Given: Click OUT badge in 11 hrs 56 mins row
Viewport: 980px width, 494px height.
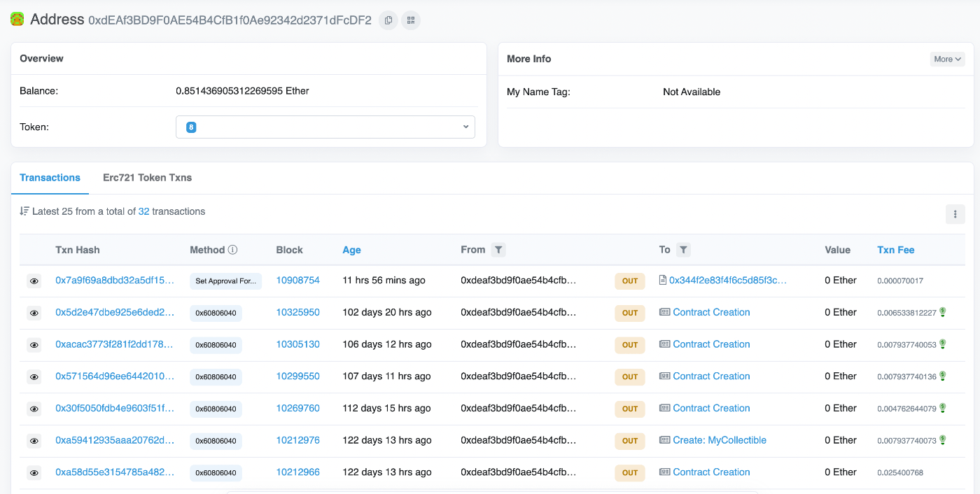Looking at the screenshot, I should point(630,281).
